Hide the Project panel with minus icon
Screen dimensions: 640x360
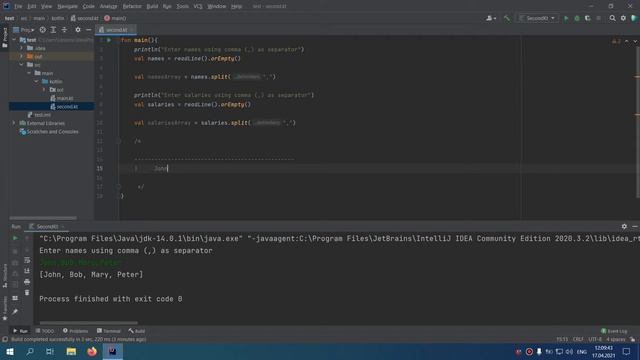pos(89,30)
